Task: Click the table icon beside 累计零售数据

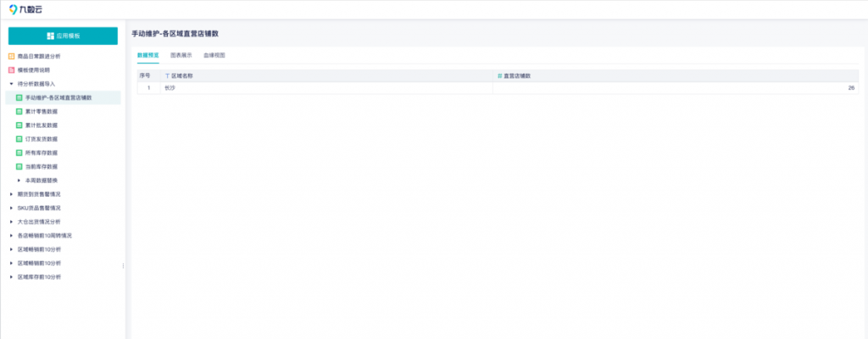Action: (19, 111)
